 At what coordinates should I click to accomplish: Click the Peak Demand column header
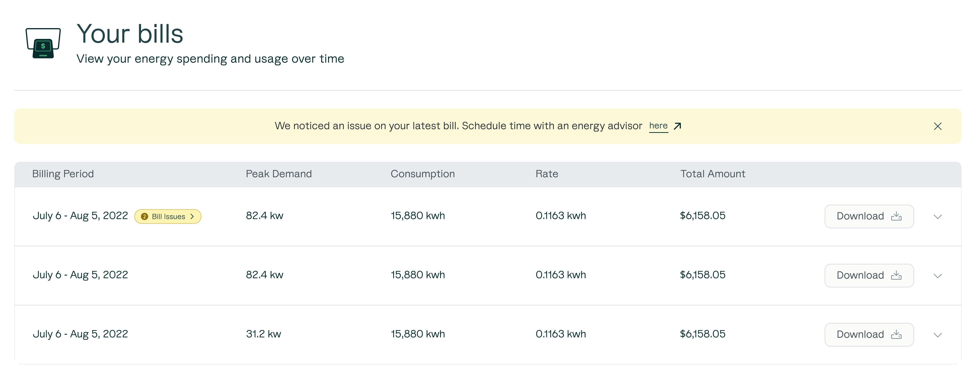pos(278,174)
